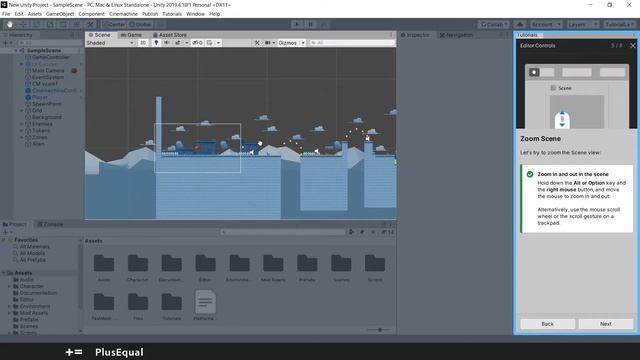Toggle hidden objects visibility counter icon

(x=197, y=43)
